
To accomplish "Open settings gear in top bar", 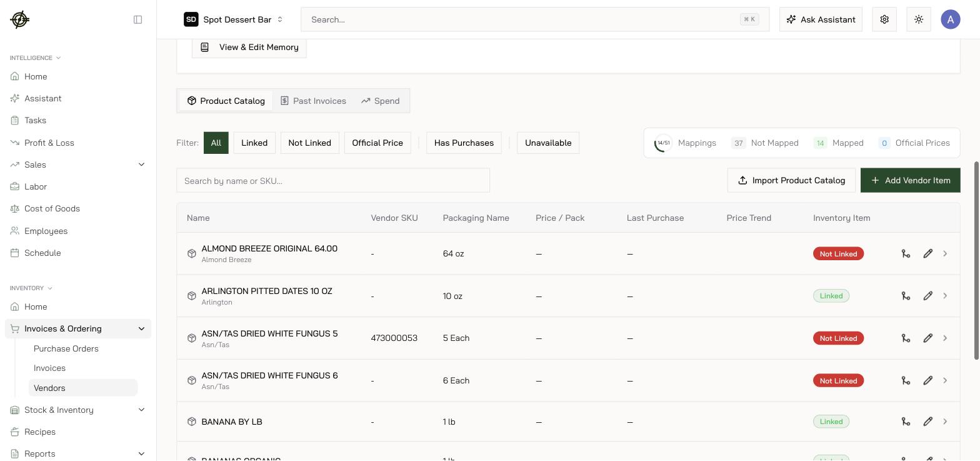I will pyautogui.click(x=884, y=19).
